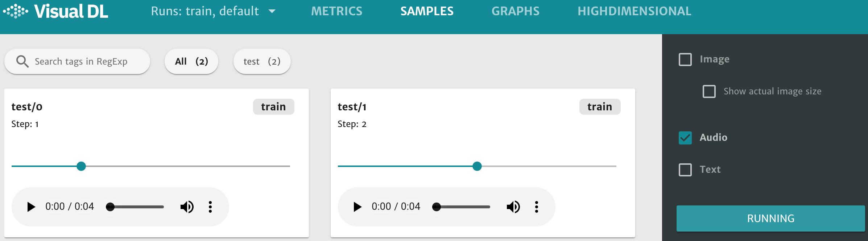Open the GRAPHS tab
This screenshot has width=868, height=241.
pos(515,11)
